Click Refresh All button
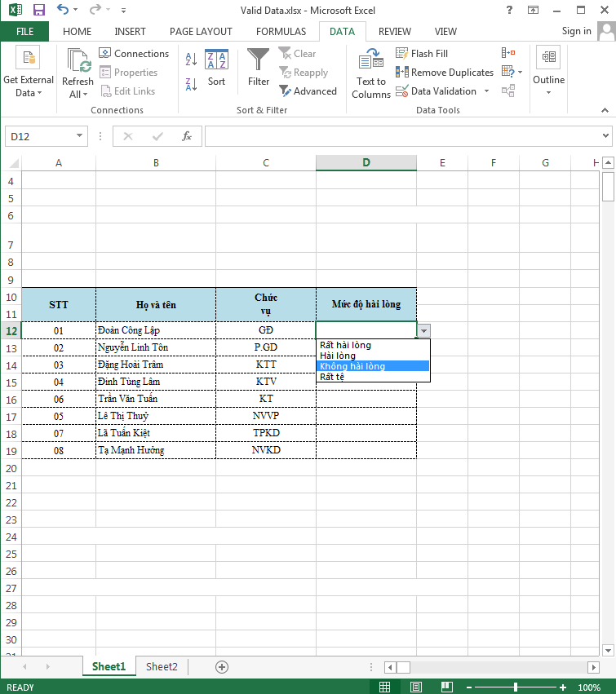 tap(78, 73)
